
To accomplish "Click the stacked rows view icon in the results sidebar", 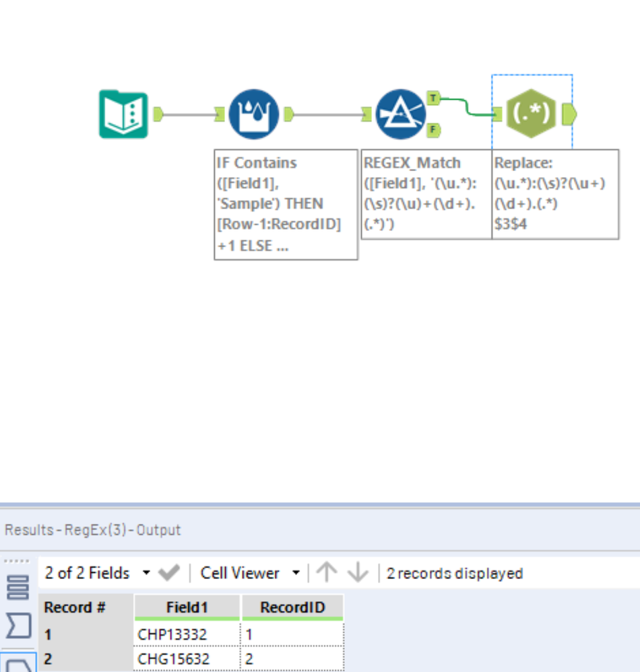I will point(18,587).
